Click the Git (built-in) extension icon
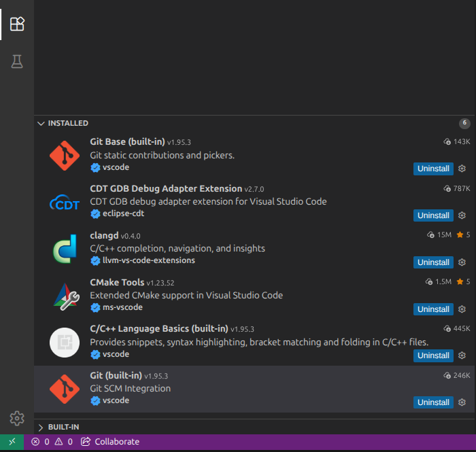 [65, 389]
